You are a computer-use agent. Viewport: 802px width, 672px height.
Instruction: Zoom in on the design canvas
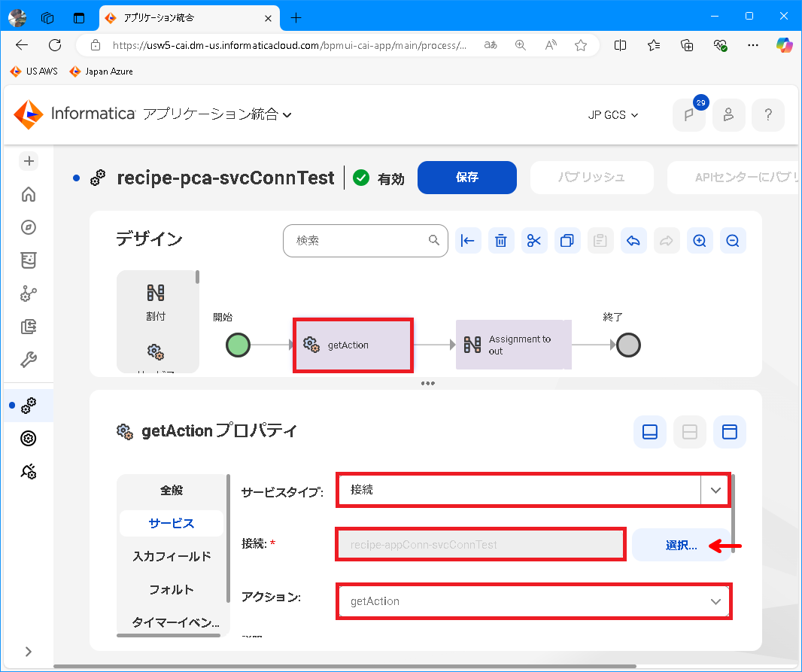pyautogui.click(x=700, y=240)
